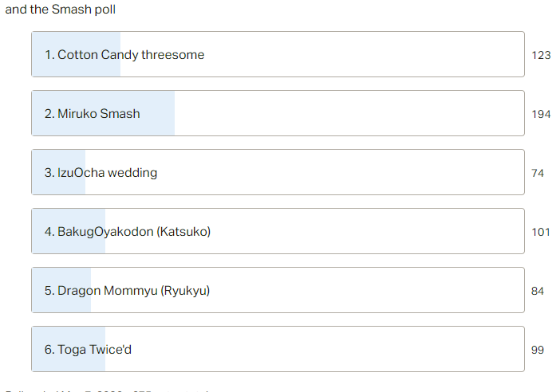Image resolution: width=560 pixels, height=392 pixels.
Task: Click the poll closing info line at bottom
Action: pos(107,390)
